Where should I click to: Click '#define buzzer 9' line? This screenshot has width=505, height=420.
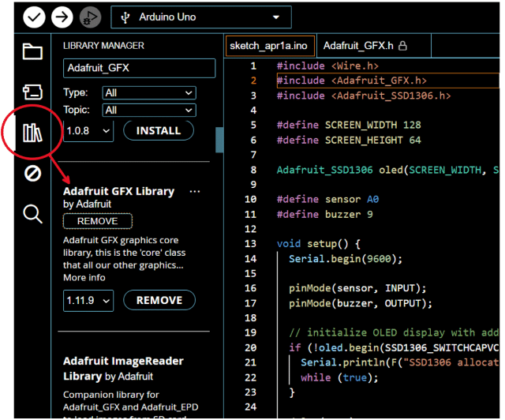pyautogui.click(x=324, y=215)
